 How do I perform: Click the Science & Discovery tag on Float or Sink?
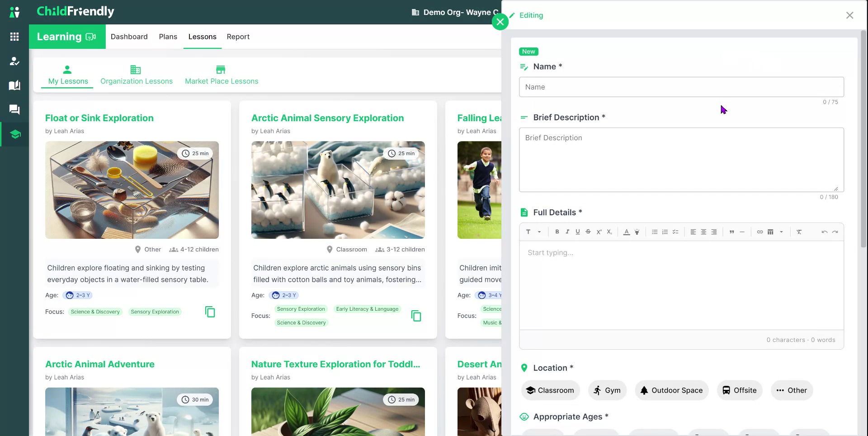95,312
